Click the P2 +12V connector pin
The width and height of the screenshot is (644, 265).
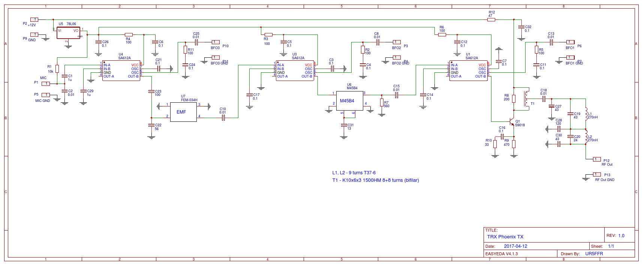point(34,19)
